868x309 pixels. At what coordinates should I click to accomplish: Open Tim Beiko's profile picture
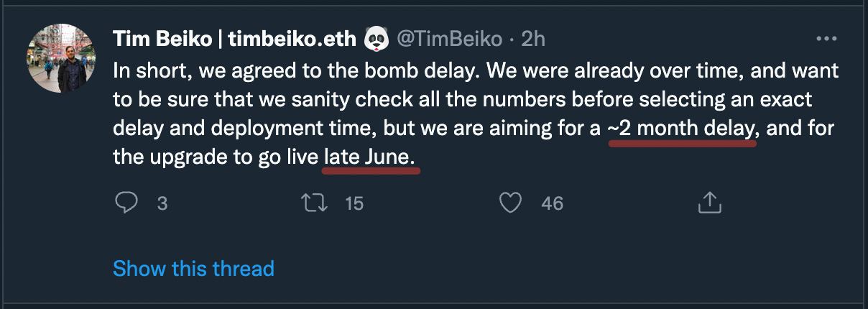[61, 58]
